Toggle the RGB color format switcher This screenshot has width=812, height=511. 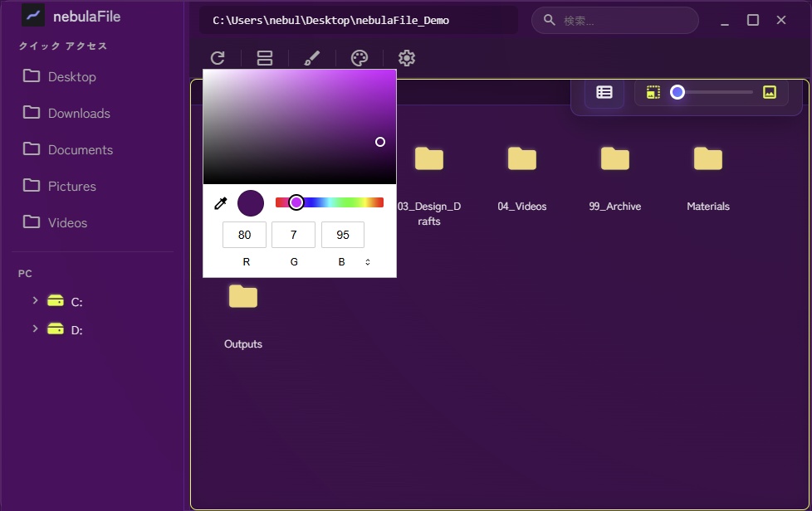pyautogui.click(x=368, y=261)
